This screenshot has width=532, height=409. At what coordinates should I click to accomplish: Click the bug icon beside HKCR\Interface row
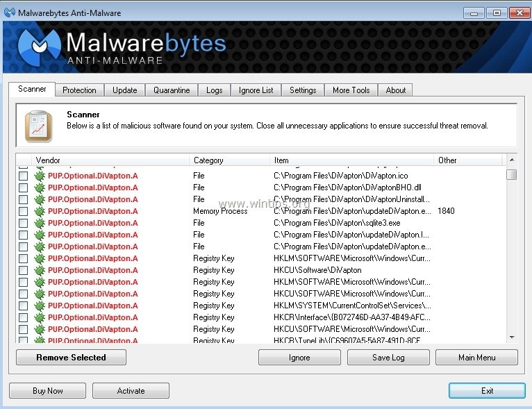[x=40, y=317]
